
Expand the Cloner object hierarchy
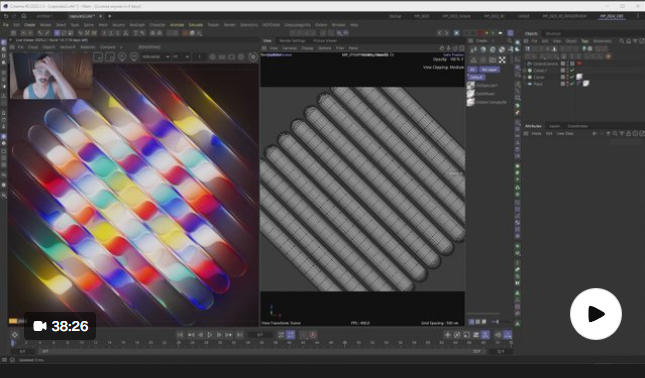tap(525, 77)
